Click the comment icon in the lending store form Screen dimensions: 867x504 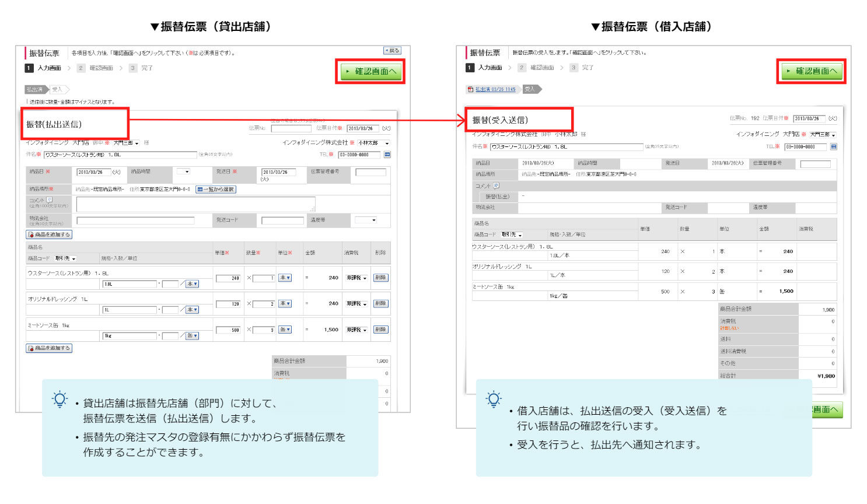pos(49,199)
